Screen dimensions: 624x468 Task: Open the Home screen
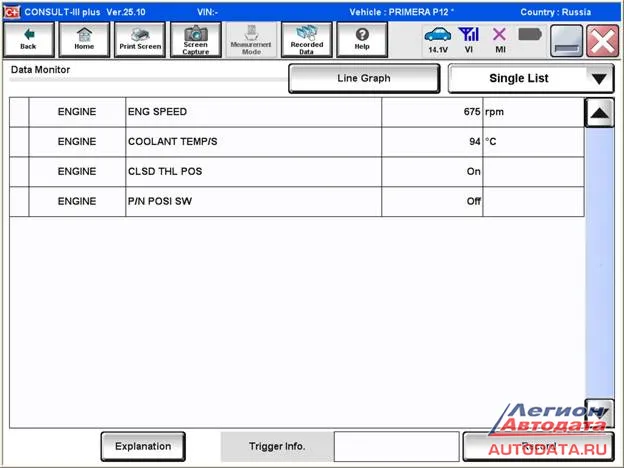tap(84, 40)
